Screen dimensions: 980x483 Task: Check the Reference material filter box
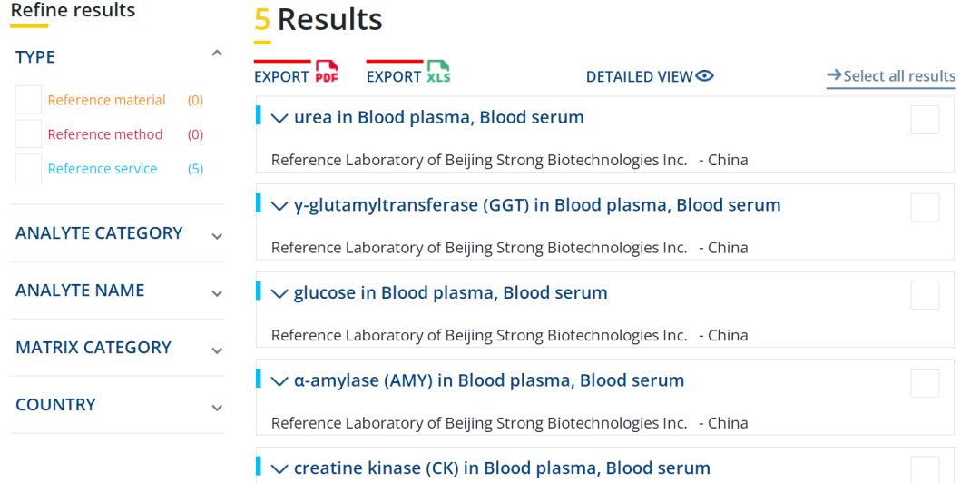pos(28,100)
